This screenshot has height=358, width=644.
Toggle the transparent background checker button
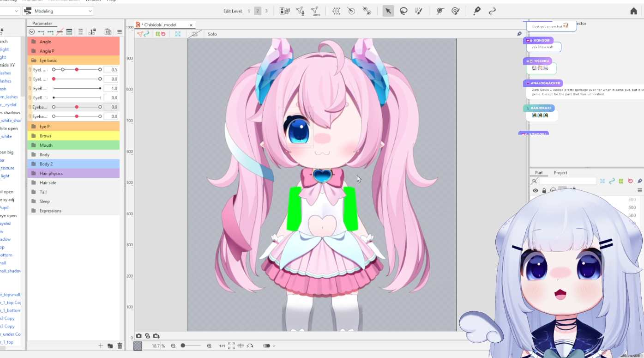click(x=138, y=346)
